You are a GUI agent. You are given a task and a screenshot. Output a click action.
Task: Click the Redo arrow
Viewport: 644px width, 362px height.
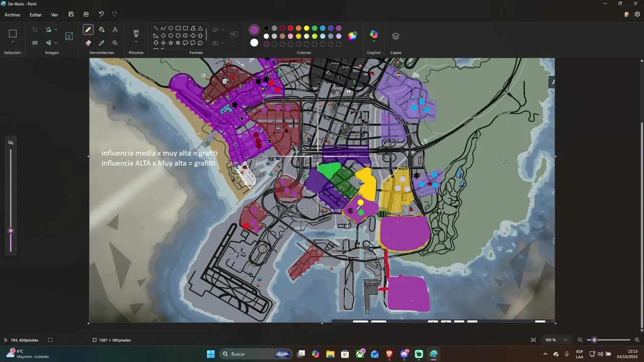pos(115,15)
